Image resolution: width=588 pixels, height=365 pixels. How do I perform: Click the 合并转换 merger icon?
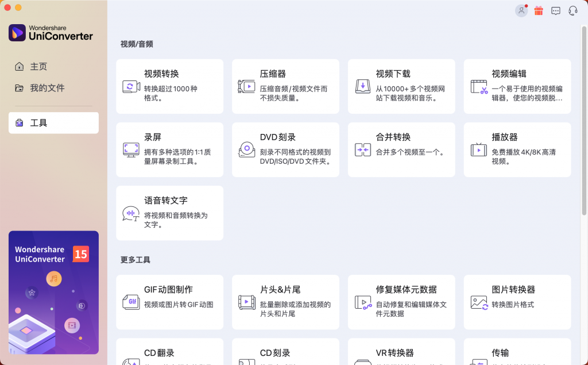coord(363,150)
